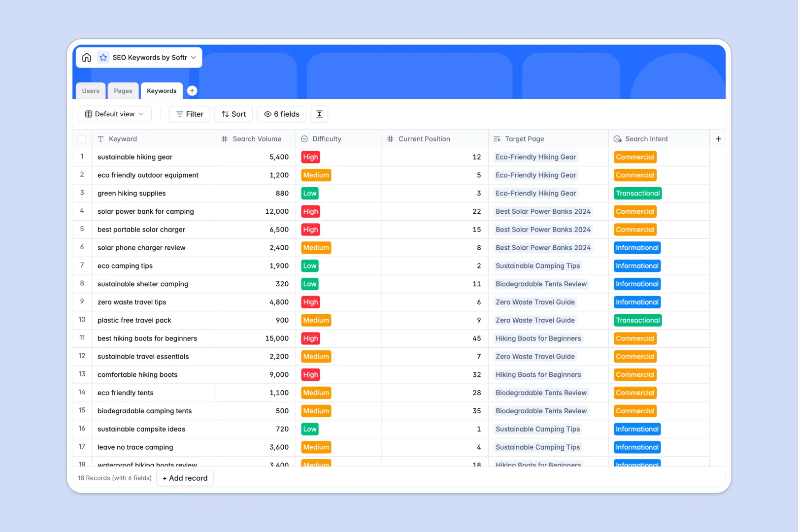The width and height of the screenshot is (798, 532).
Task: Open the Filter panel via its funnel icon
Action: pyautogui.click(x=179, y=114)
